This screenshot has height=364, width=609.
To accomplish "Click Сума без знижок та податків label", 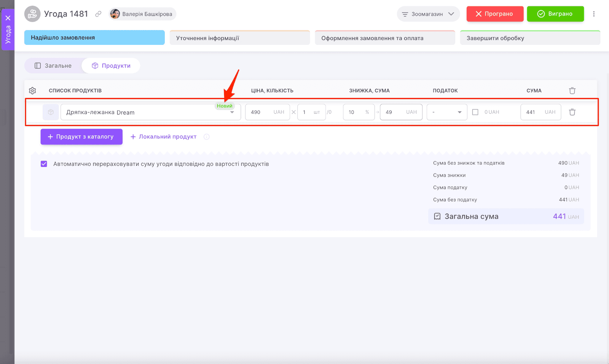I will pos(469,163).
